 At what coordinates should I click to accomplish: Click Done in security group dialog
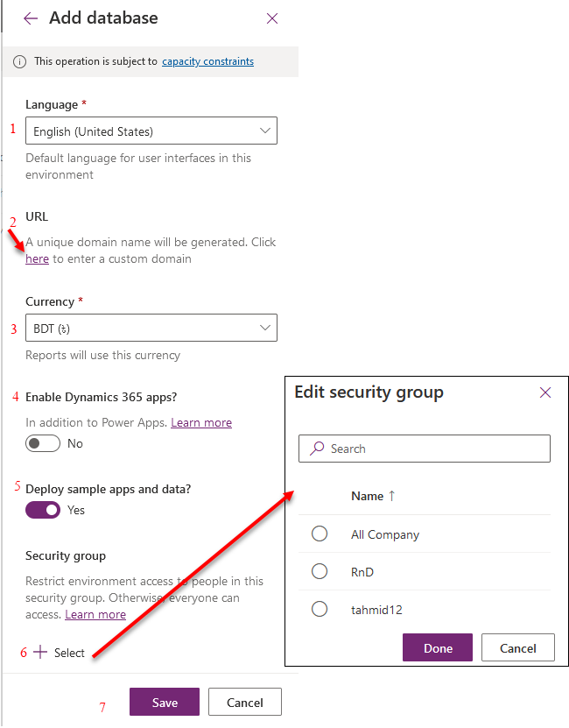[x=438, y=647]
